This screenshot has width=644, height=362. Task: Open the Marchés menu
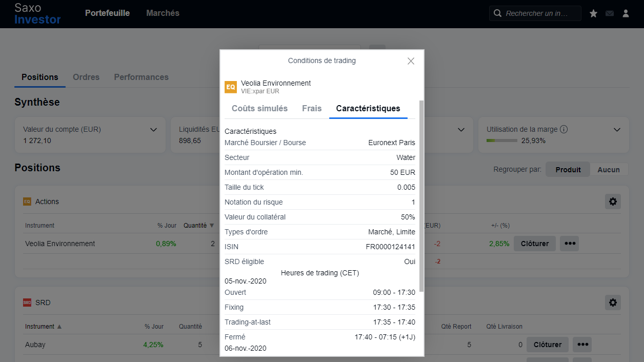point(163,13)
